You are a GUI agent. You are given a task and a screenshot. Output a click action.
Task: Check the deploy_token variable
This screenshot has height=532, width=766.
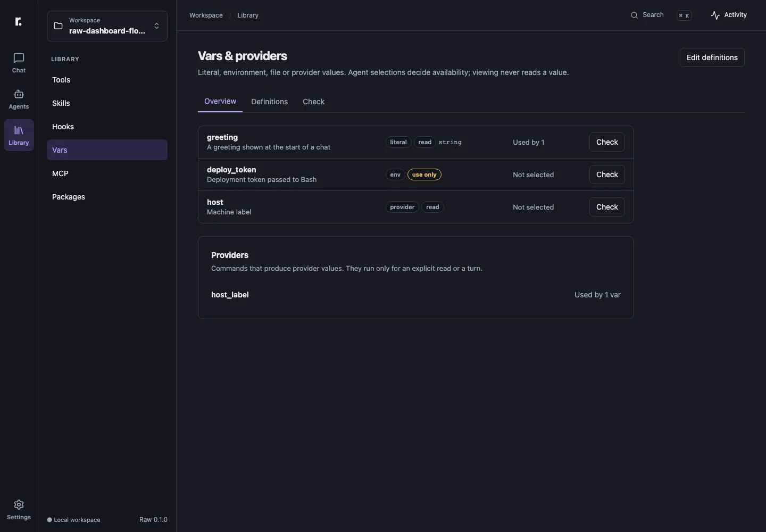point(607,174)
